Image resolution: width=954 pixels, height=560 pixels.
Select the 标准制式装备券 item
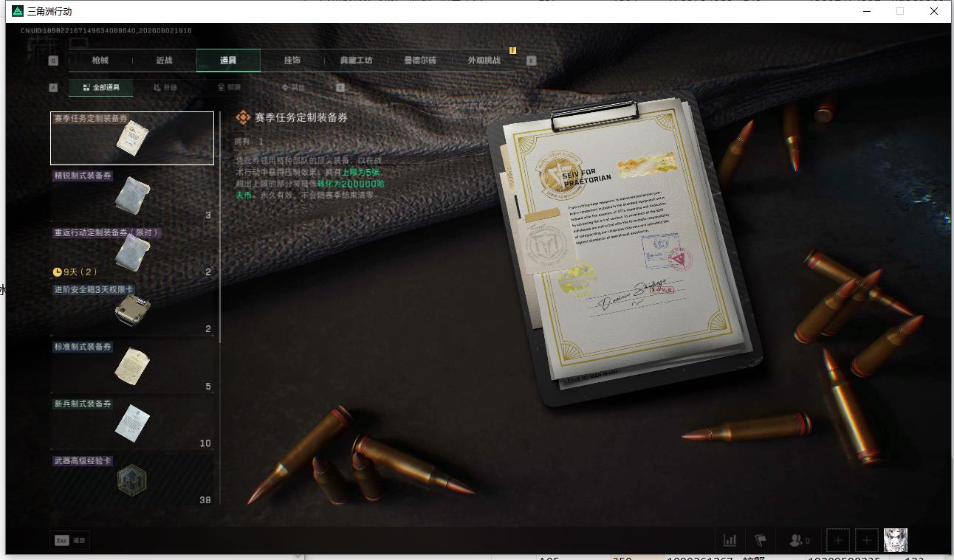click(132, 367)
